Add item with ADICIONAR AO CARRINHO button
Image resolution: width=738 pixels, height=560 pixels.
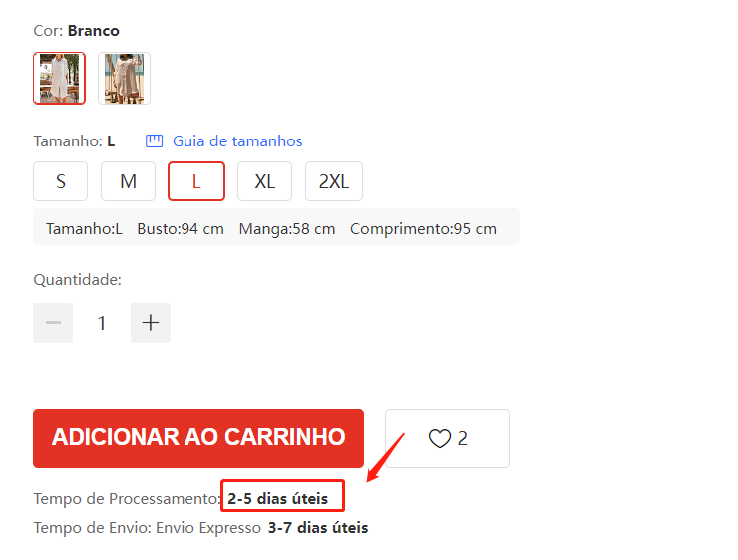pyautogui.click(x=198, y=438)
